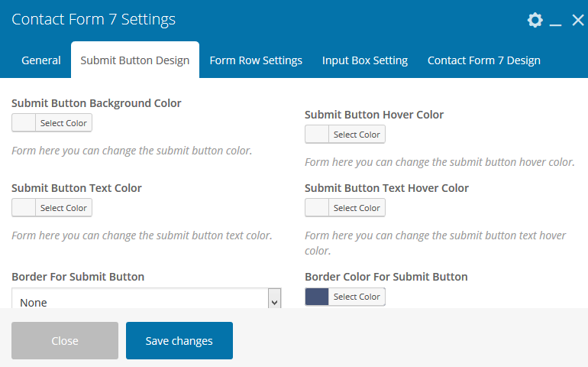Close the settings dialog with the X icon
Viewport: 588px width, 367px height.
(x=577, y=21)
